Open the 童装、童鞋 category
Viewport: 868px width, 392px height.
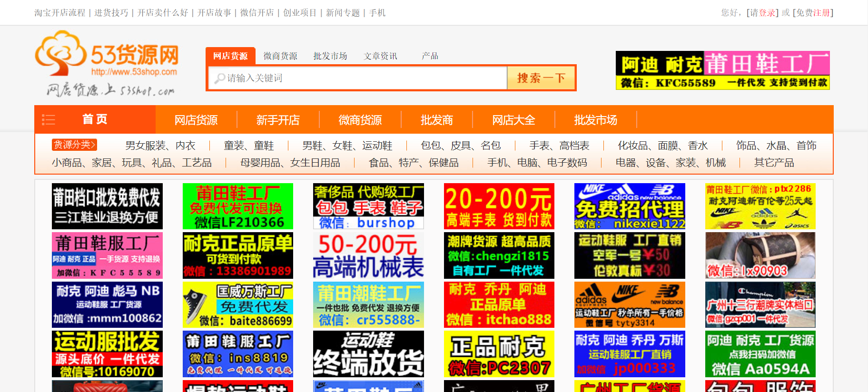point(249,146)
